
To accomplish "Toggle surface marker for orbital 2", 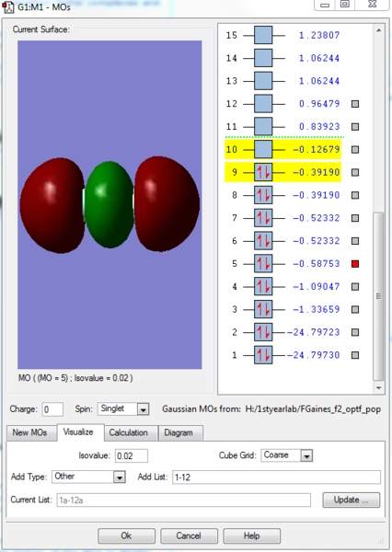I will point(355,333).
